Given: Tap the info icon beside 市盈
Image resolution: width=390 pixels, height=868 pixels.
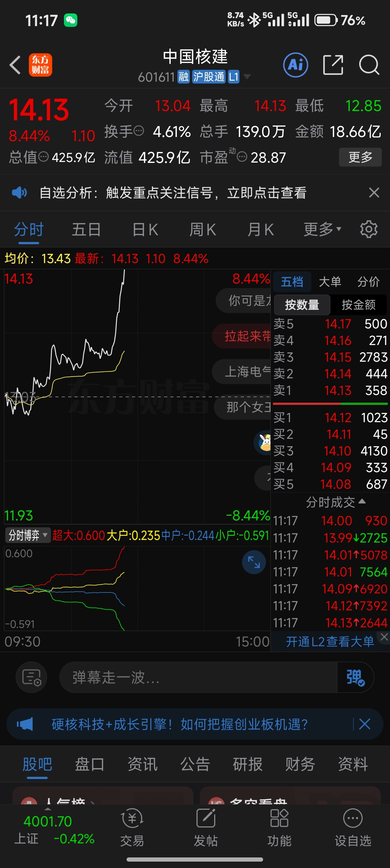Looking at the screenshot, I should pos(242,157).
